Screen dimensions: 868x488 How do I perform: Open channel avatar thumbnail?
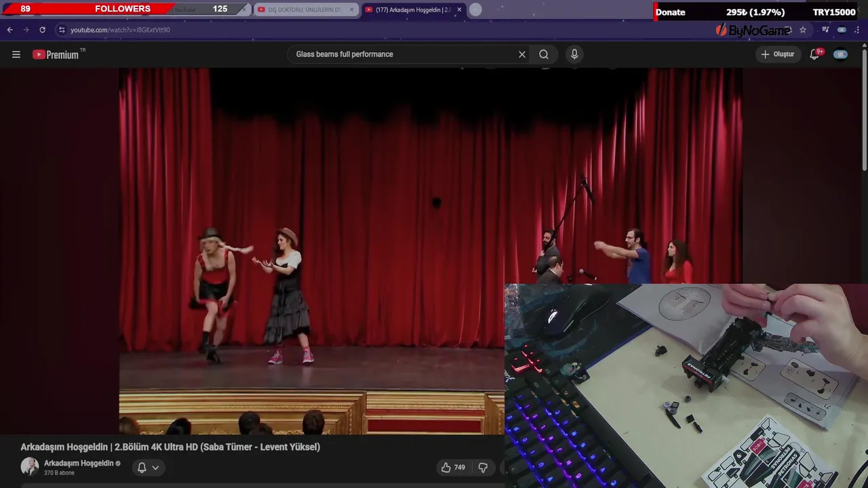point(30,467)
